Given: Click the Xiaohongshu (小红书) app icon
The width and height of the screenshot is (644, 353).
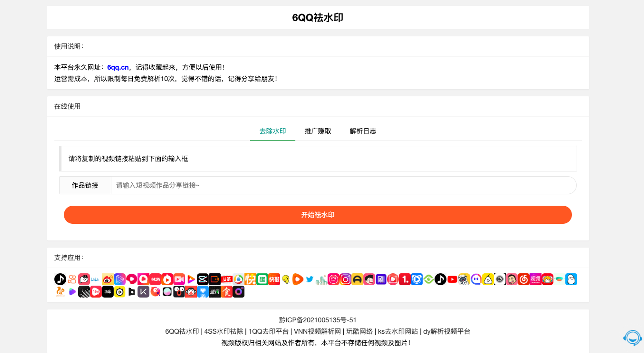Looking at the screenshot, I should [x=155, y=279].
